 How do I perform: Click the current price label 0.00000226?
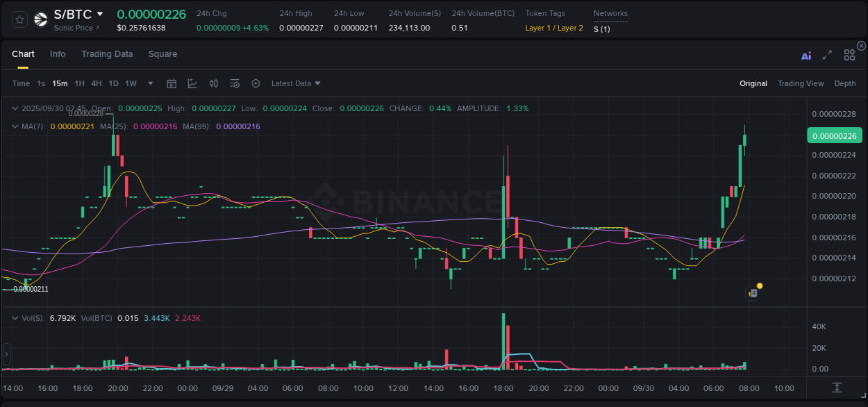tap(834, 135)
